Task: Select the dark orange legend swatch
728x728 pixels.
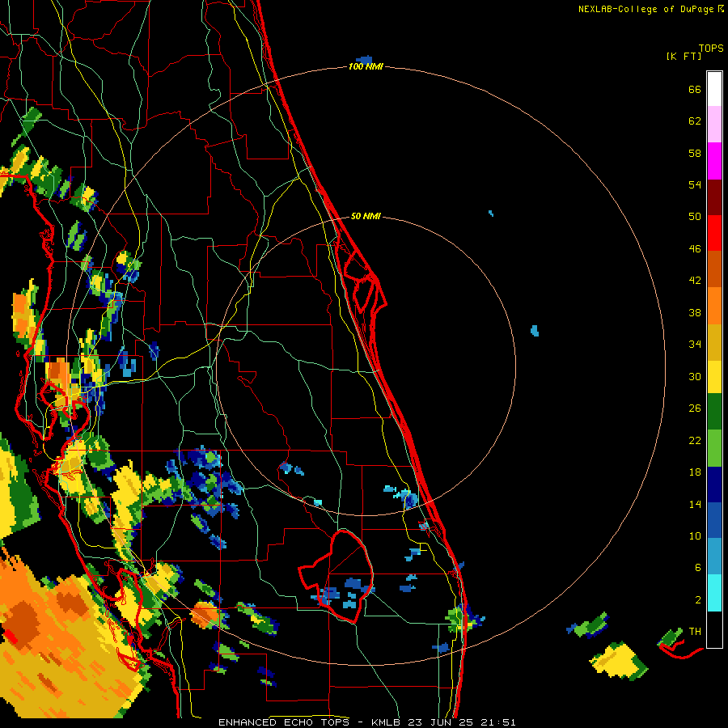Action: [x=714, y=269]
